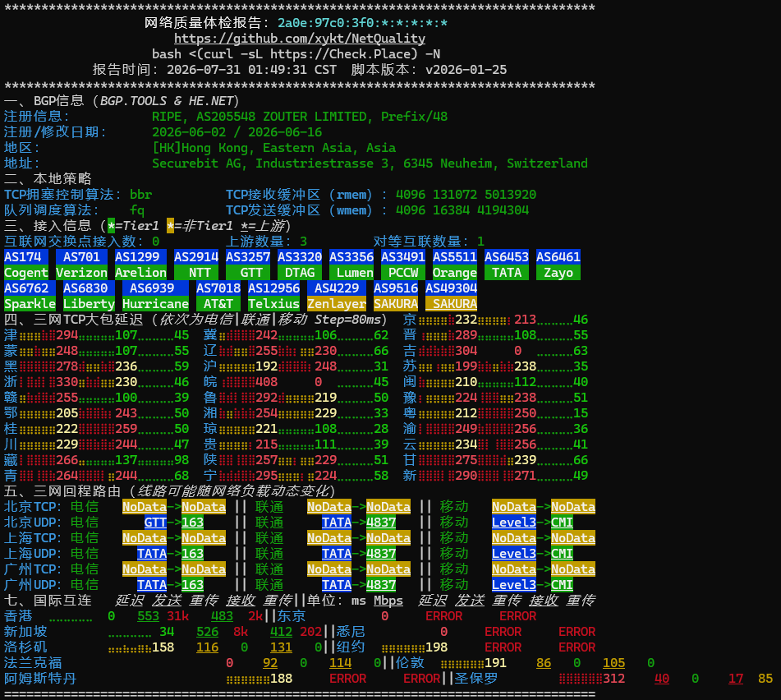Click the Sparkle label

click(30, 304)
